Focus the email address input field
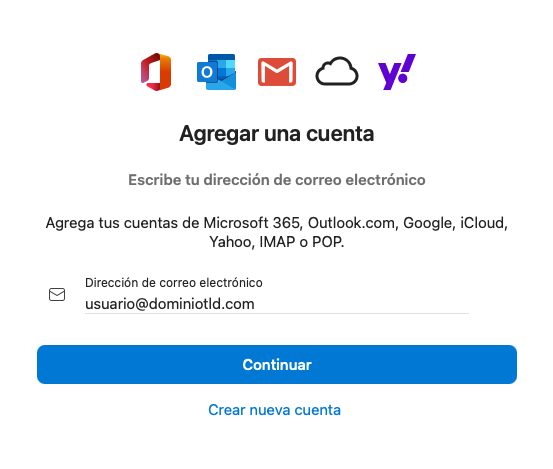The image size is (553, 469). (277, 304)
